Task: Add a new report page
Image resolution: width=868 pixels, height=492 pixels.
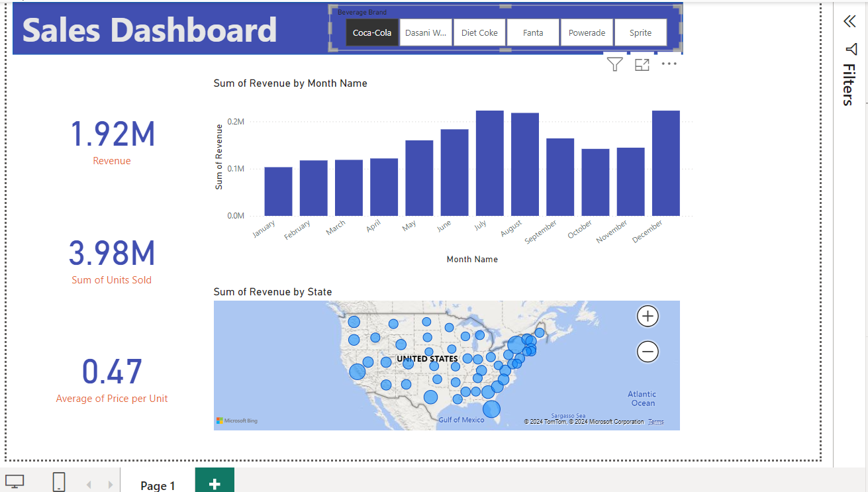Action: coord(215,484)
